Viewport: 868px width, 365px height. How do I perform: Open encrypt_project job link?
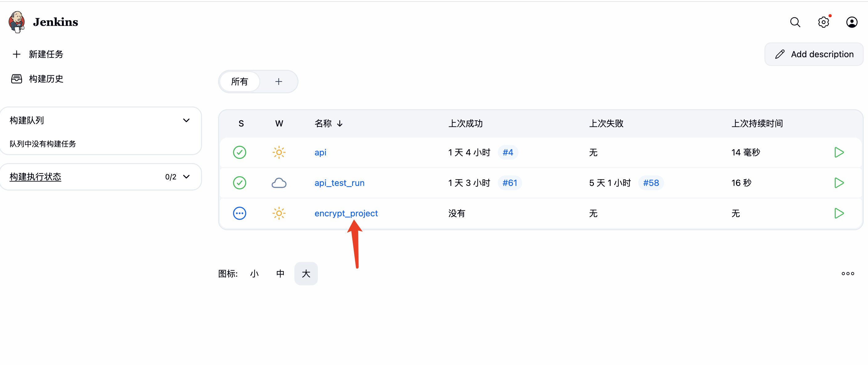[346, 213]
